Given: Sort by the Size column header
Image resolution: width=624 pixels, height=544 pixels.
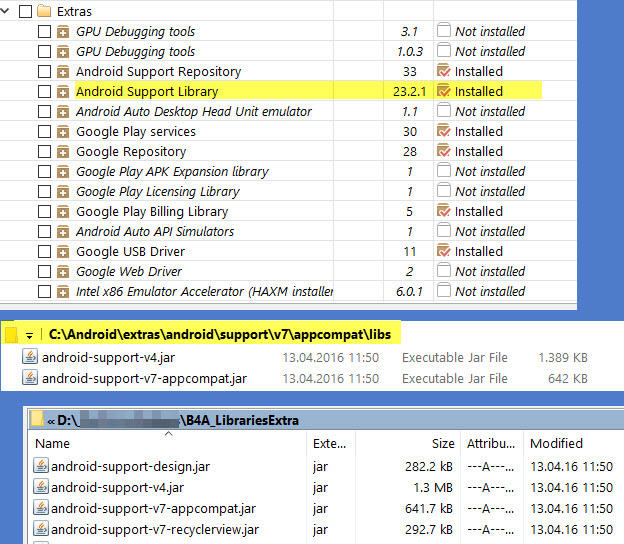Looking at the screenshot, I should (x=443, y=443).
